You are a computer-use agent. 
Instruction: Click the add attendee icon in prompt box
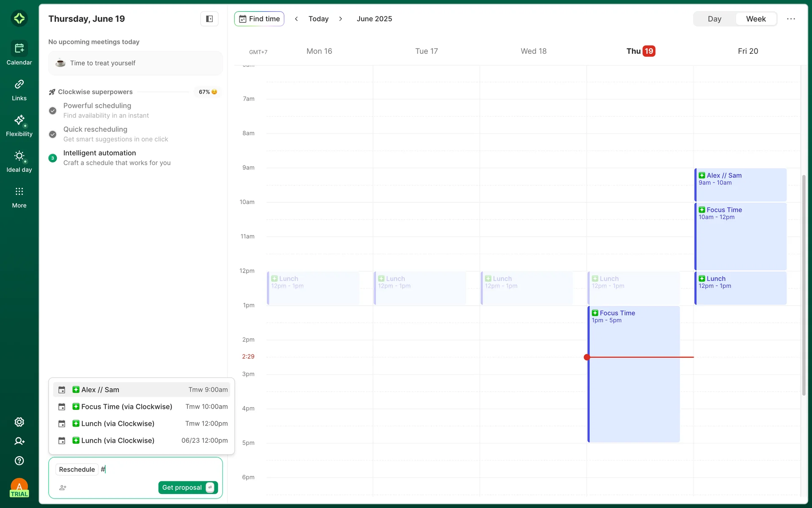point(63,488)
